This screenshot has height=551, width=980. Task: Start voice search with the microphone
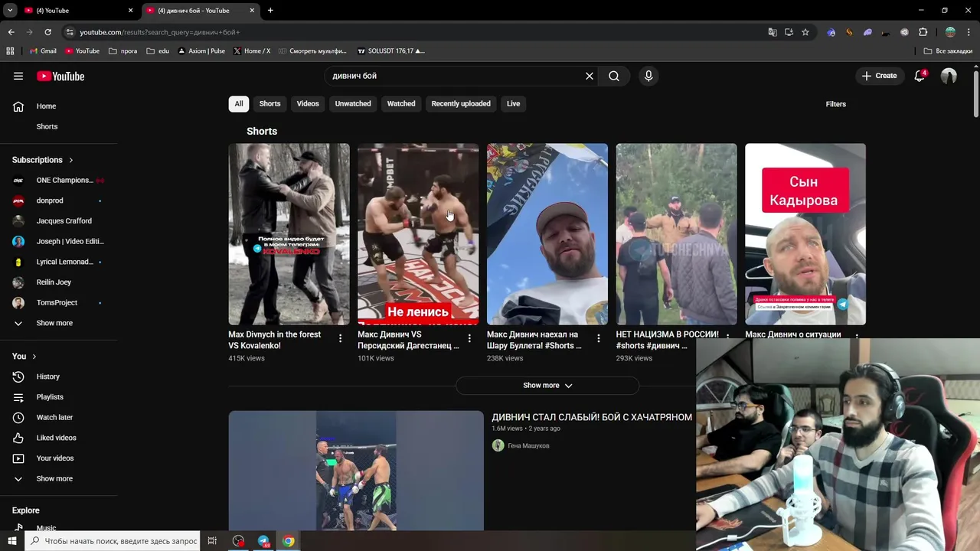tap(648, 76)
